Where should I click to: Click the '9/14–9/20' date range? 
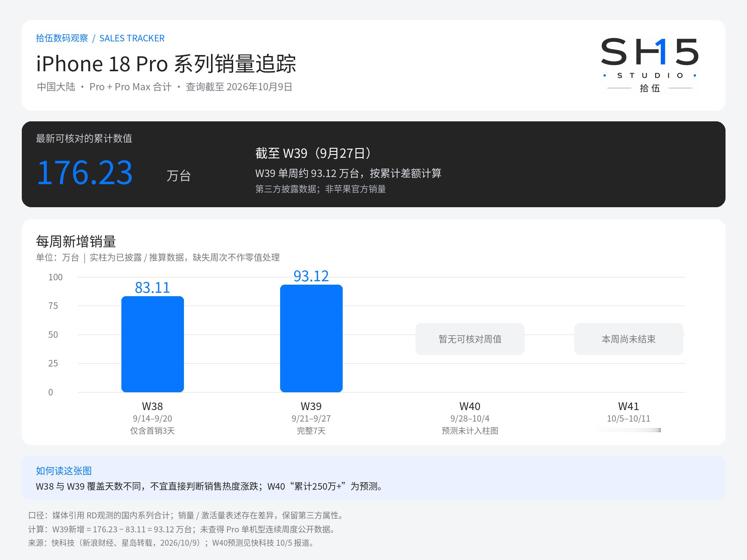point(152,418)
